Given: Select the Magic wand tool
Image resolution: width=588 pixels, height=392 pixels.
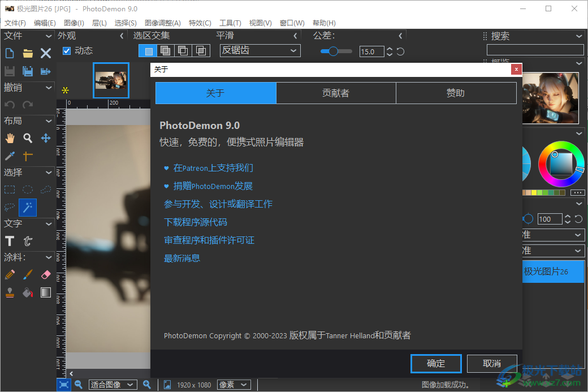Looking at the screenshot, I should [x=28, y=208].
